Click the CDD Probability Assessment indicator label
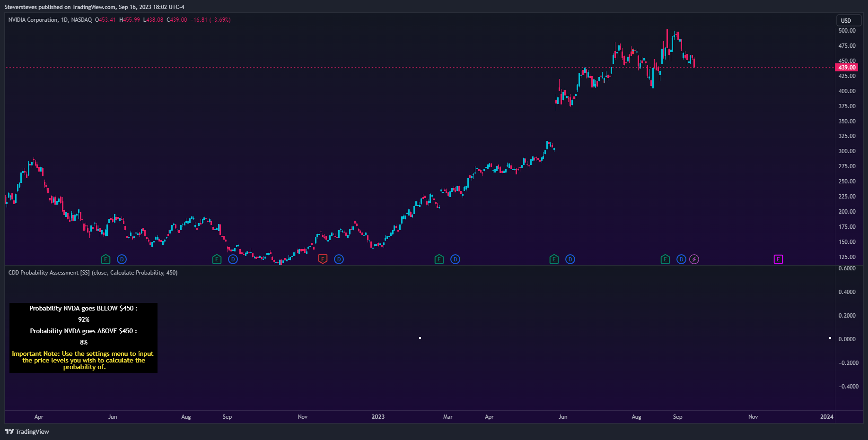 click(93, 273)
